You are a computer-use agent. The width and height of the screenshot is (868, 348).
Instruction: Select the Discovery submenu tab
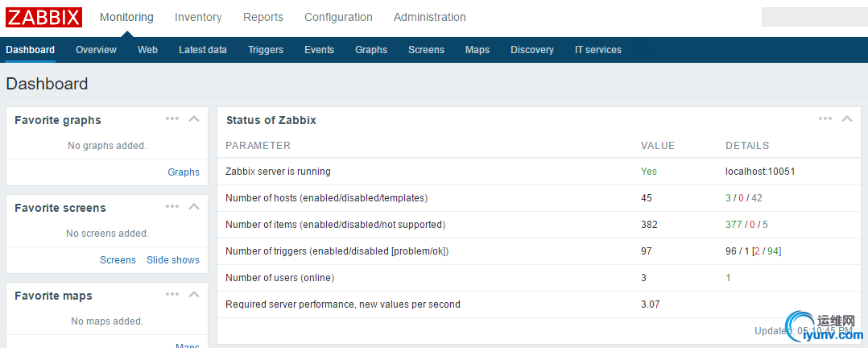tap(532, 50)
